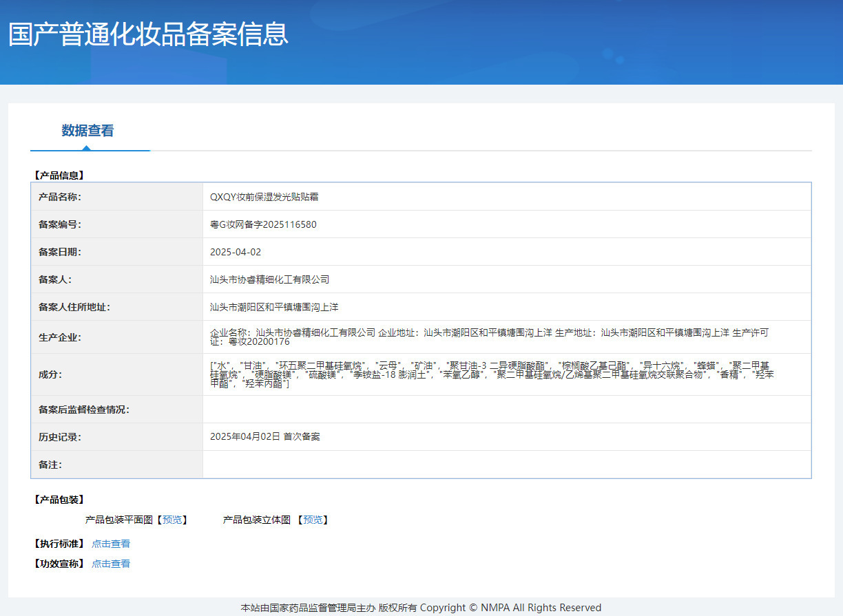Click the 执行标准 label

[x=59, y=544]
